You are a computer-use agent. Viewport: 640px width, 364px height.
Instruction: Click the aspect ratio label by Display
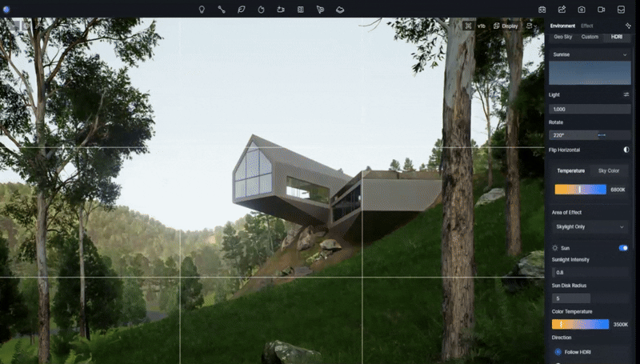click(482, 26)
